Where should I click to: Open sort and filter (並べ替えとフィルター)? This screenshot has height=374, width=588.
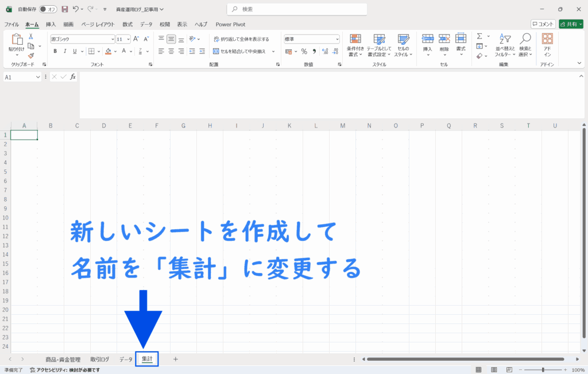[x=505, y=45]
